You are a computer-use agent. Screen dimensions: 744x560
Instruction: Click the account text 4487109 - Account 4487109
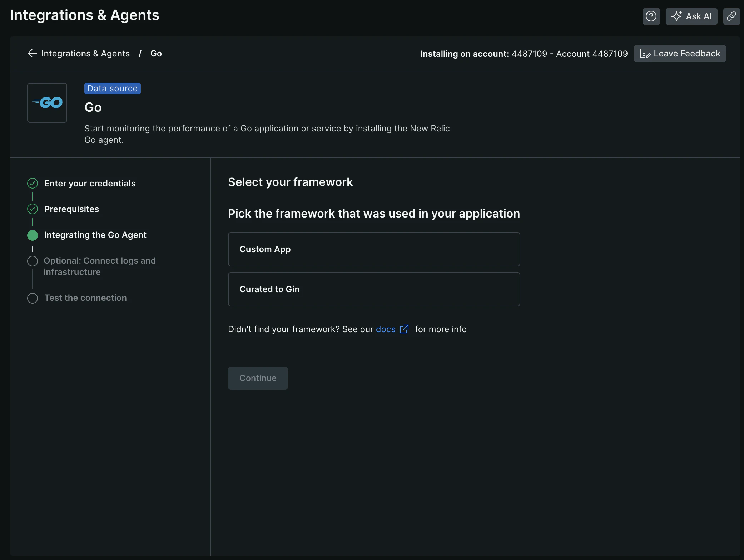coord(570,54)
